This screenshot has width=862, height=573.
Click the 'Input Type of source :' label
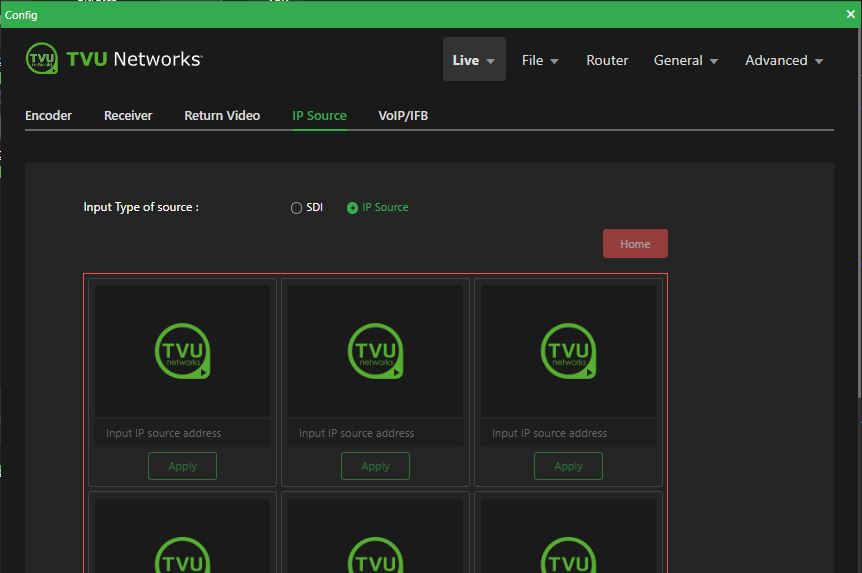[141, 207]
